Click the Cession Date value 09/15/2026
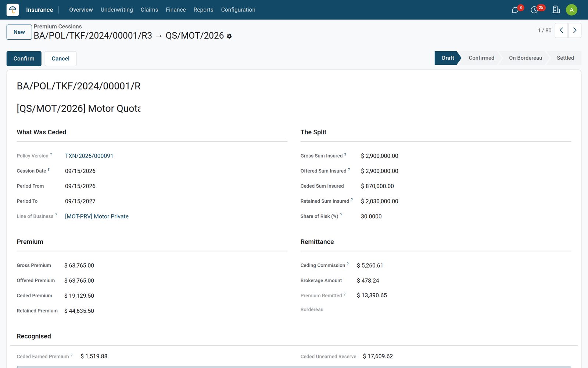This screenshot has height=368, width=588. (x=80, y=171)
